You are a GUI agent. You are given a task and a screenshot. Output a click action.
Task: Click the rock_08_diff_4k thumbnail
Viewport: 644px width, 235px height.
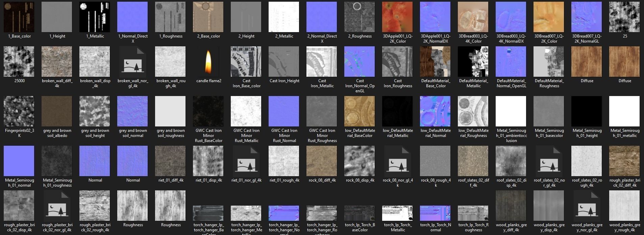point(322,161)
